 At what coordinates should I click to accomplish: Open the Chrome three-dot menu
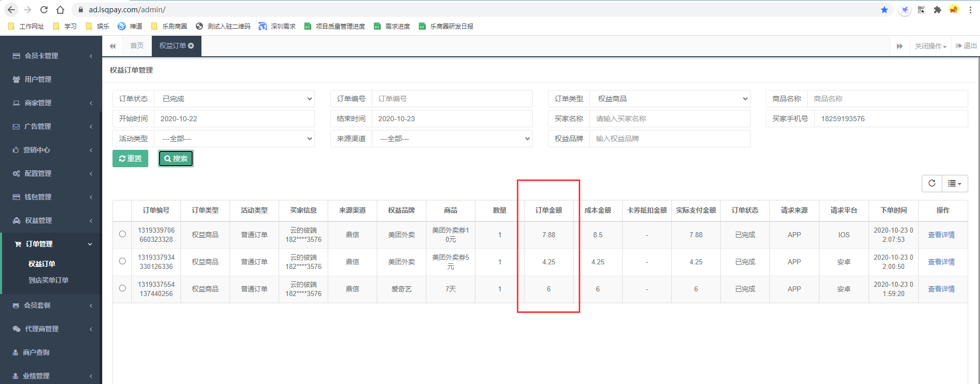pos(970,10)
